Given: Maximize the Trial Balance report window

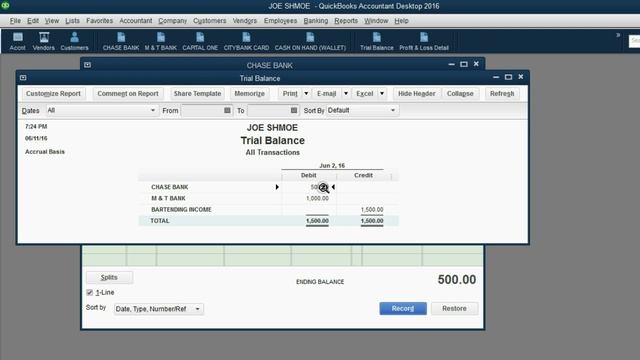Looking at the screenshot, I should [508, 77].
